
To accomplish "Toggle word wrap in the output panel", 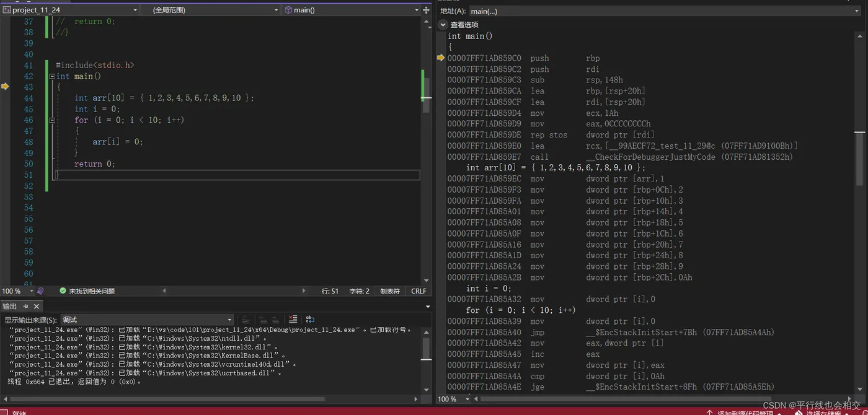I will (310, 320).
